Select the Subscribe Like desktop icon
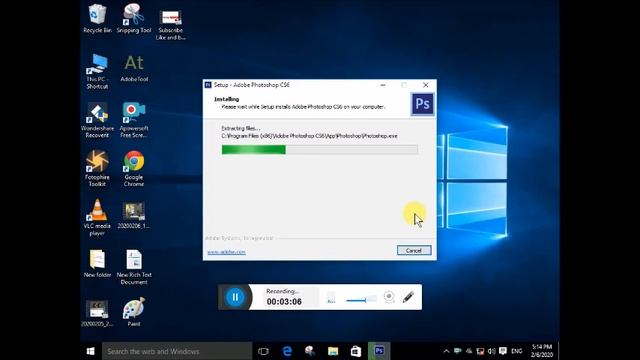Screen dimensions: 640x360 (171, 24)
